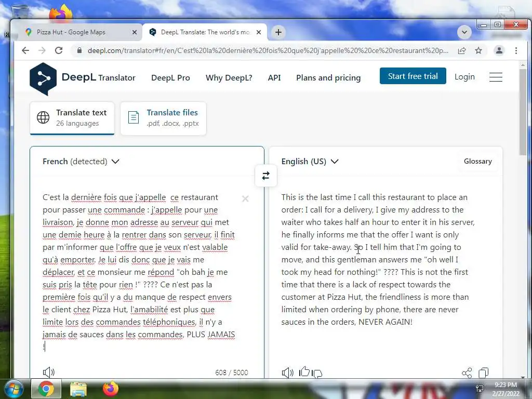Open a new Chrome tab
This screenshot has height=399, width=532.
coord(278,32)
